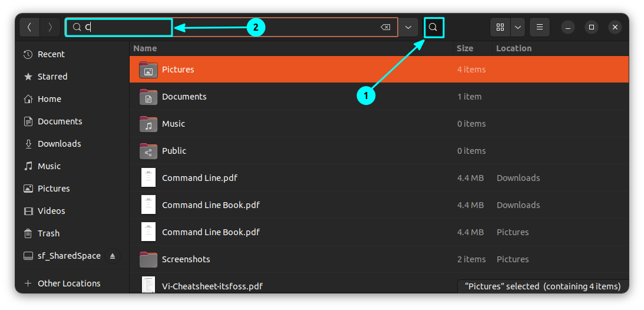Open Recent in the sidebar
644x310 pixels.
click(x=51, y=54)
